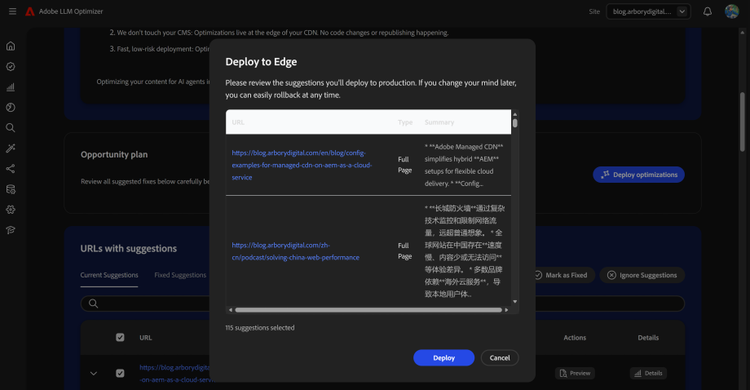The height and width of the screenshot is (390, 750).
Task: Click the Ignore Suggestions button
Action: [642, 275]
